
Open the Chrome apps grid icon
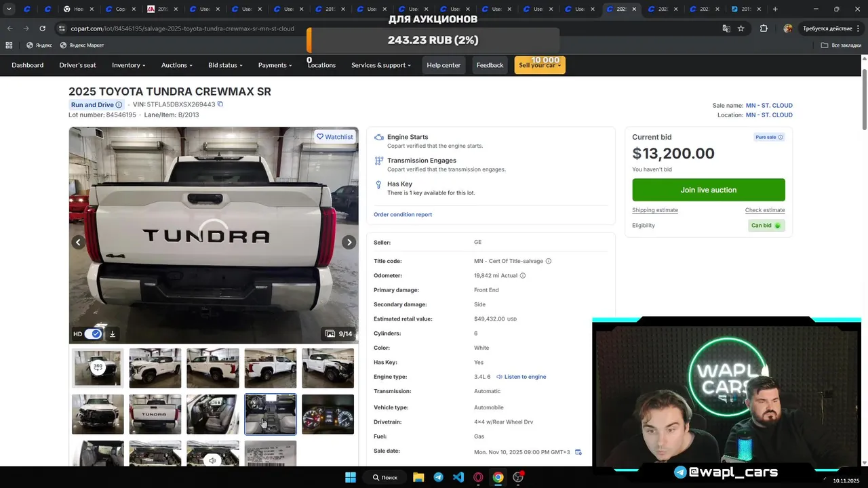(9, 45)
